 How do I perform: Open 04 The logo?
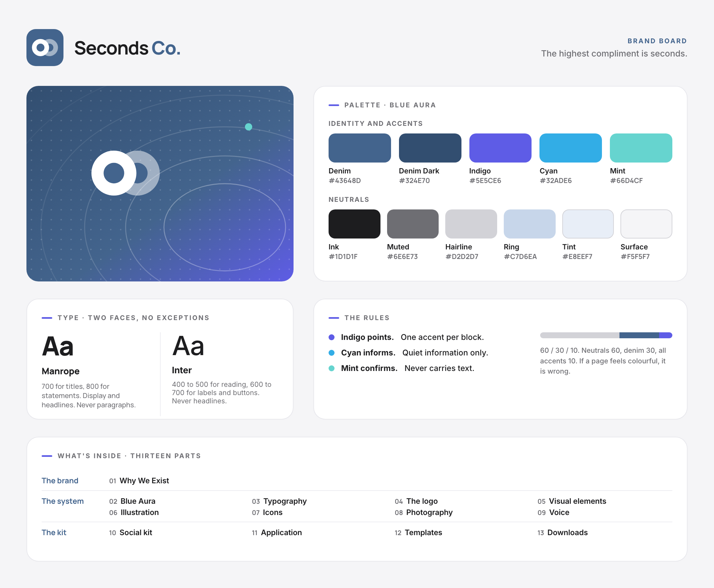416,501
